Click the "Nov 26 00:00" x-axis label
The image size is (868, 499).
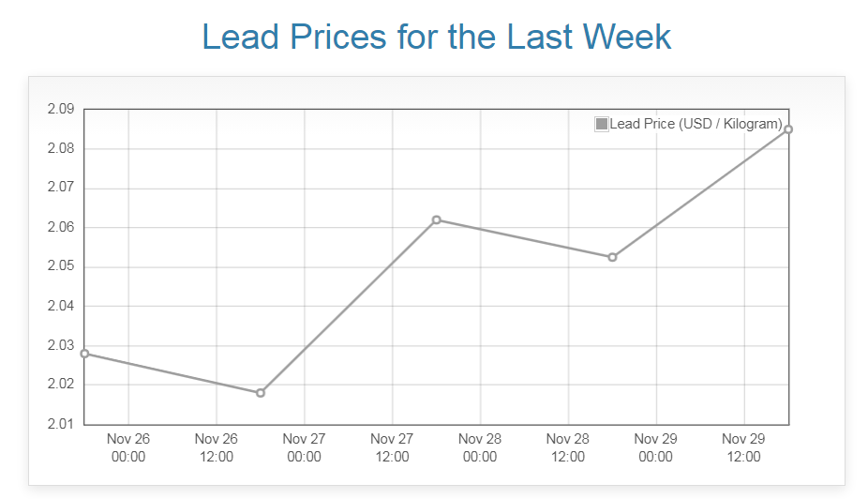128,448
